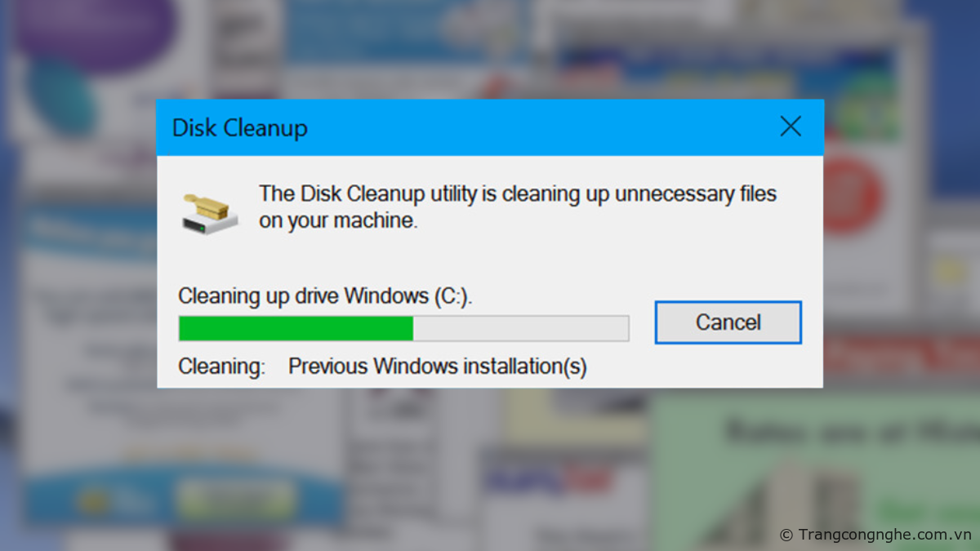Close the Disk Cleanup dialog
The height and width of the screenshot is (551, 980).
coord(791,127)
